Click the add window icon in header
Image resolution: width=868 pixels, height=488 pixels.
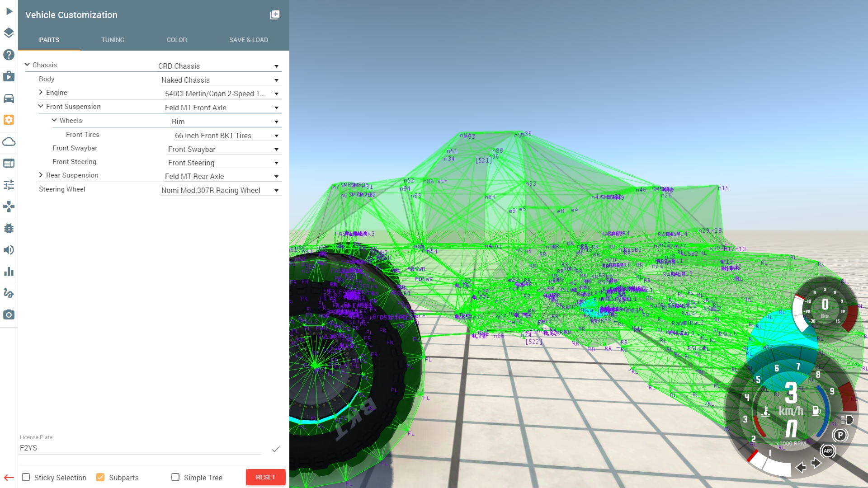[x=275, y=15]
